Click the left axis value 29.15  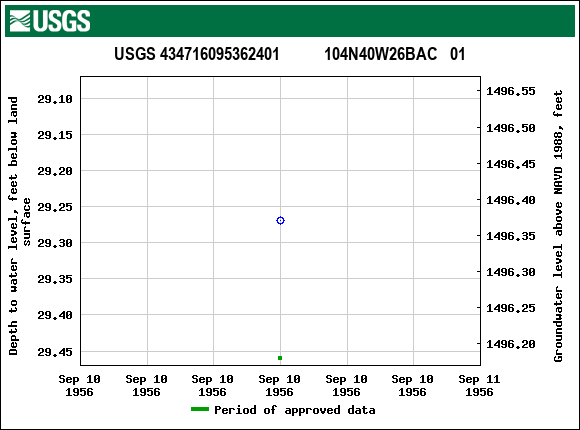click(x=55, y=135)
